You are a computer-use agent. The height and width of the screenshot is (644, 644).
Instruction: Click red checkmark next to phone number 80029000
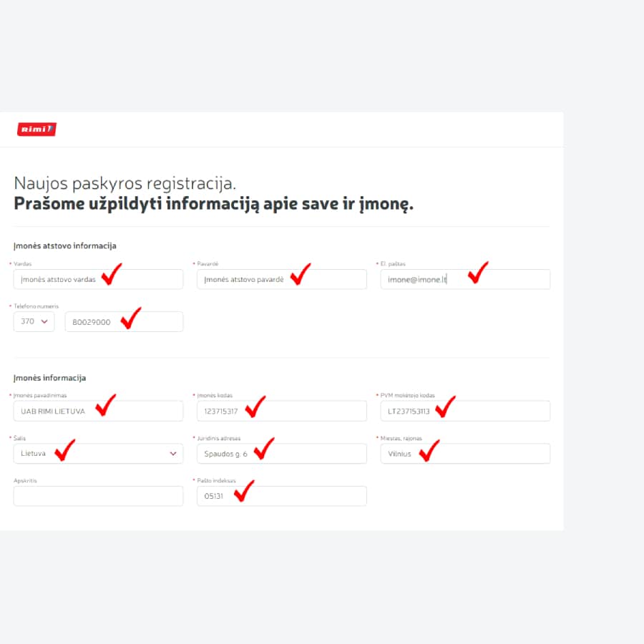point(130,318)
